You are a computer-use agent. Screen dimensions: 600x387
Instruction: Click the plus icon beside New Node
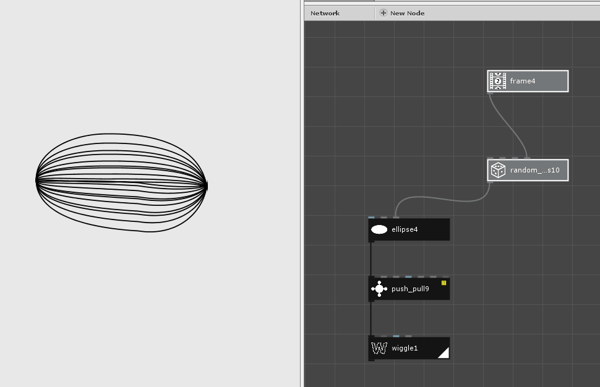(x=383, y=13)
